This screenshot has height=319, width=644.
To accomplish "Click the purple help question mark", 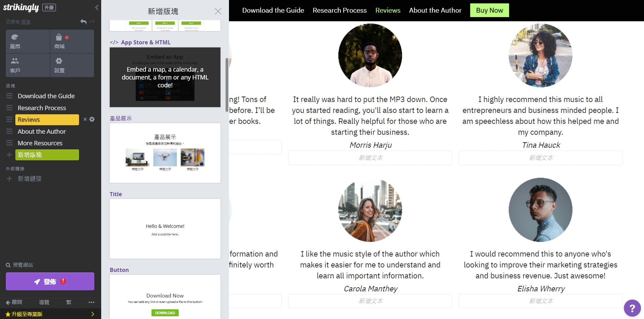I will [x=632, y=308].
